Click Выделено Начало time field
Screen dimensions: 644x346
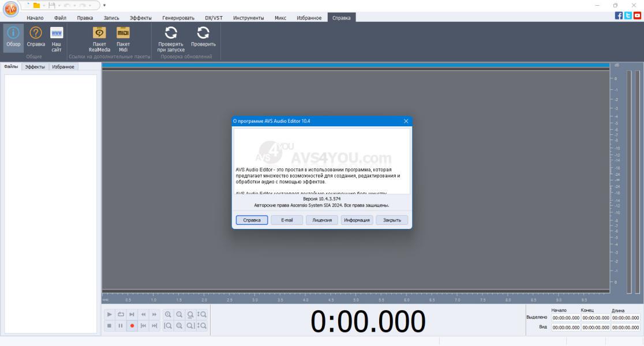point(566,318)
